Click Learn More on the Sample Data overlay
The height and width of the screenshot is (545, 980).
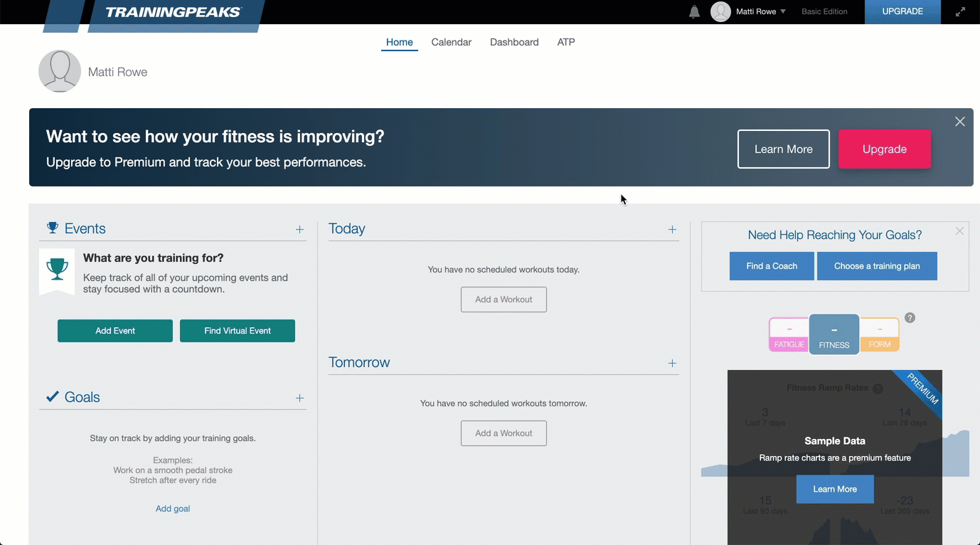click(x=835, y=490)
